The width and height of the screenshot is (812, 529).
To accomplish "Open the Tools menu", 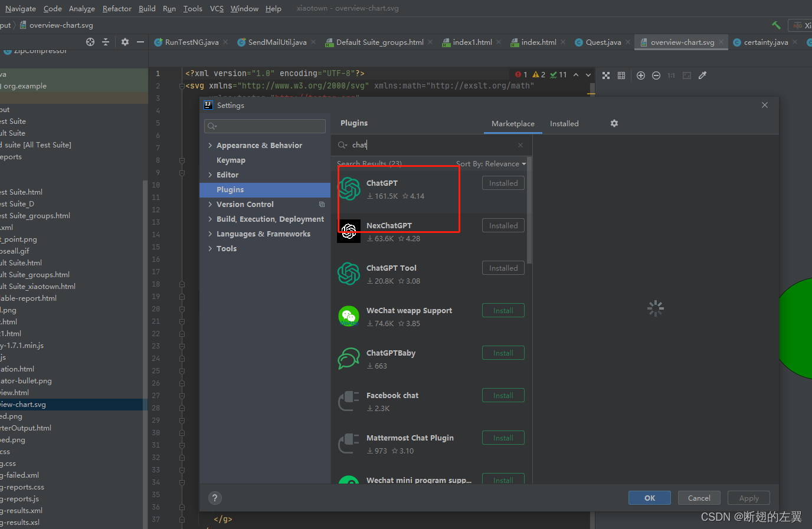I will [193, 8].
